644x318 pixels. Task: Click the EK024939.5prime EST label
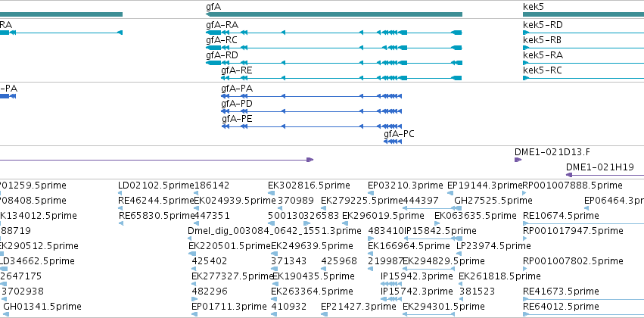click(x=235, y=201)
